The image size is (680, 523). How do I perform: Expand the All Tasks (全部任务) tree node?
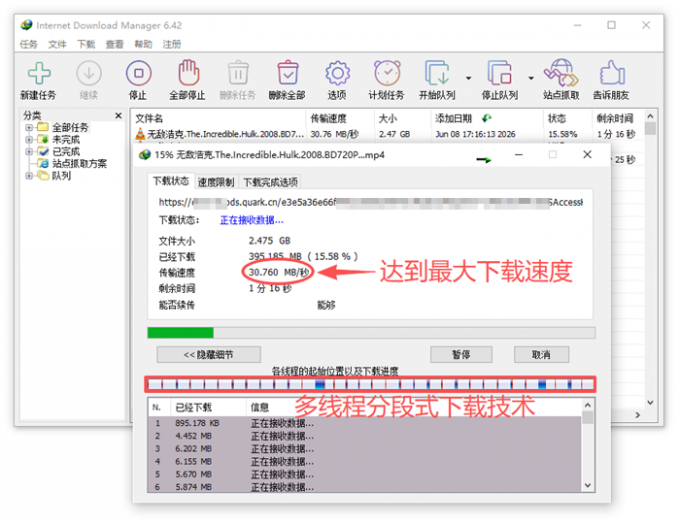(29, 127)
